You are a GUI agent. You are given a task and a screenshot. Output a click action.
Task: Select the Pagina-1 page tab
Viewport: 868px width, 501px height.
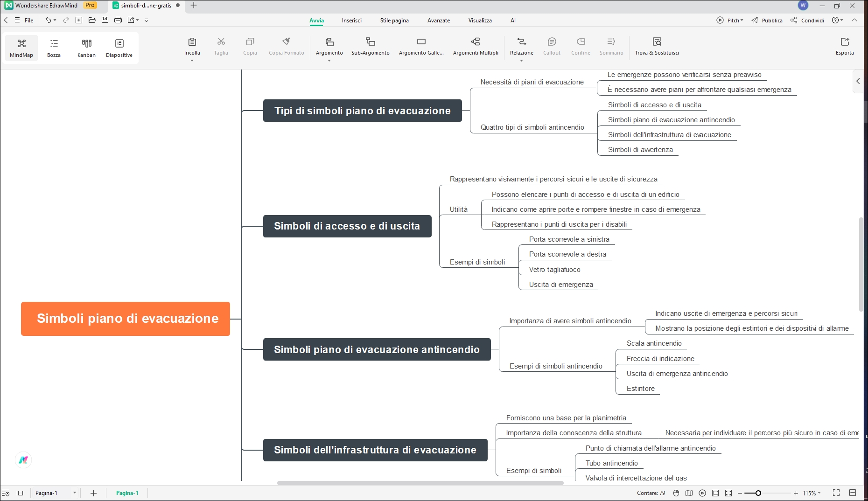click(x=127, y=493)
